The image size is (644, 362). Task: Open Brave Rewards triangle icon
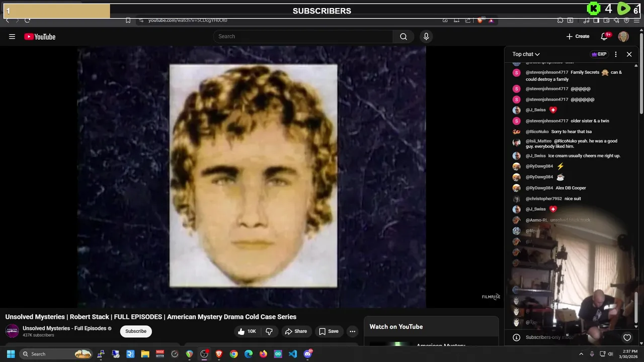[491, 20]
